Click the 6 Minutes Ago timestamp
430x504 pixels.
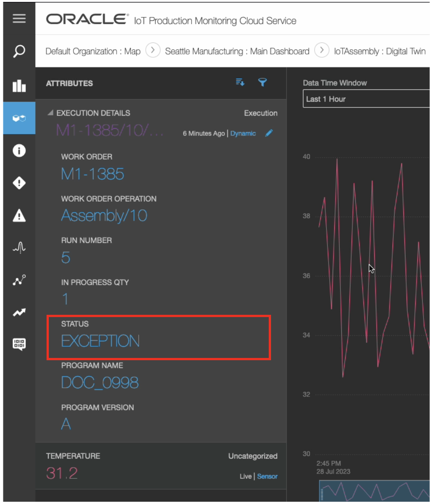[204, 133]
